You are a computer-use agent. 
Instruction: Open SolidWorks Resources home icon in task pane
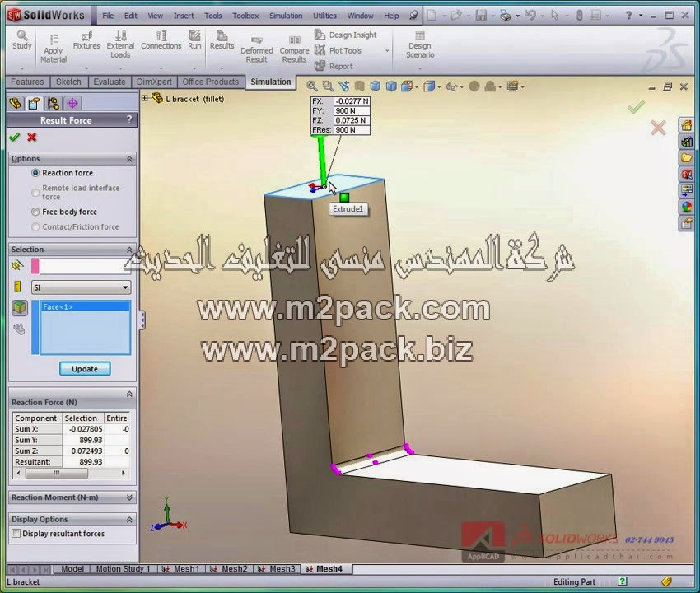[x=686, y=125]
